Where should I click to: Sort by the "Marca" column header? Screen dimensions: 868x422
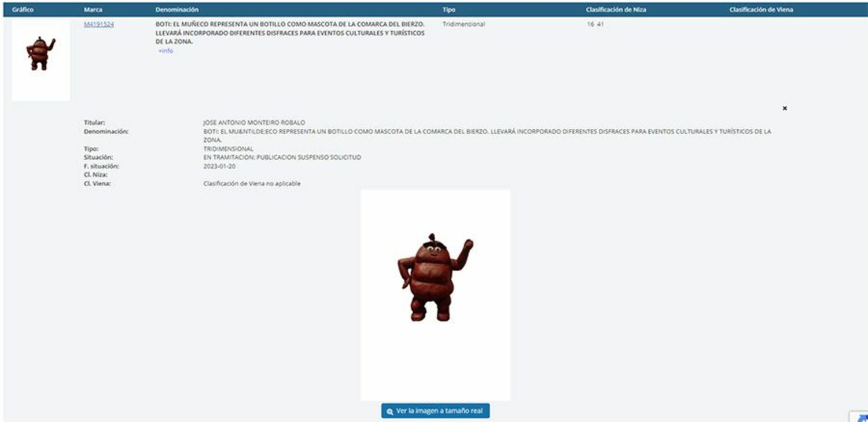click(x=93, y=10)
